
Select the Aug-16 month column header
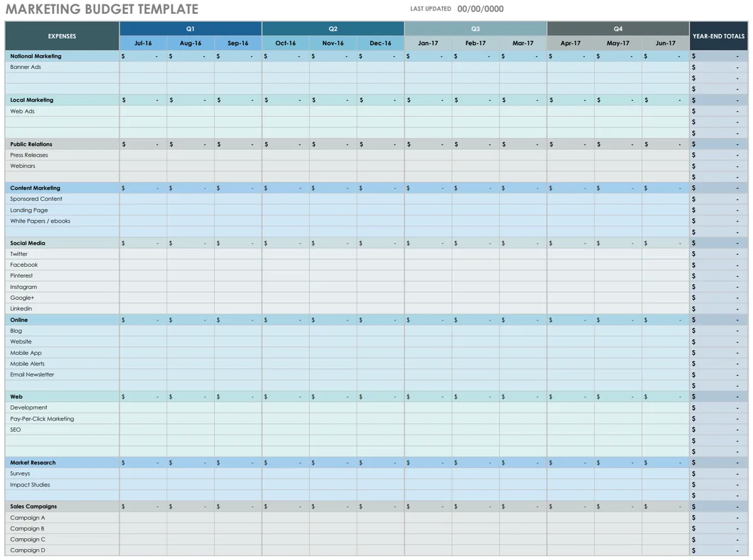(x=191, y=43)
